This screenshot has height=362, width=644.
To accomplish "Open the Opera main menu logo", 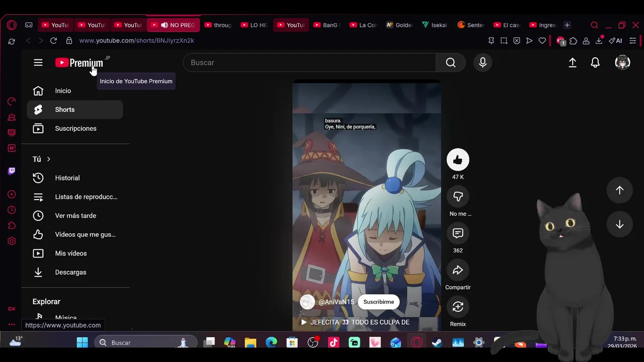I will [x=12, y=25].
